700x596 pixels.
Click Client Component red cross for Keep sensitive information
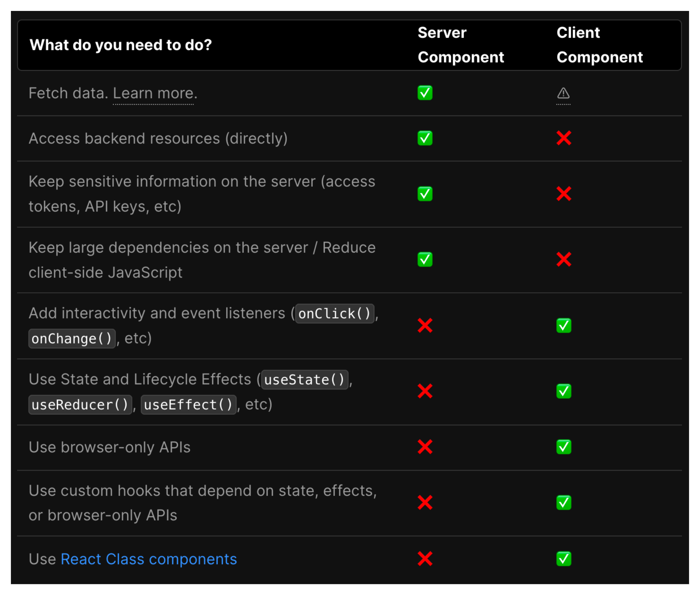pos(564,194)
